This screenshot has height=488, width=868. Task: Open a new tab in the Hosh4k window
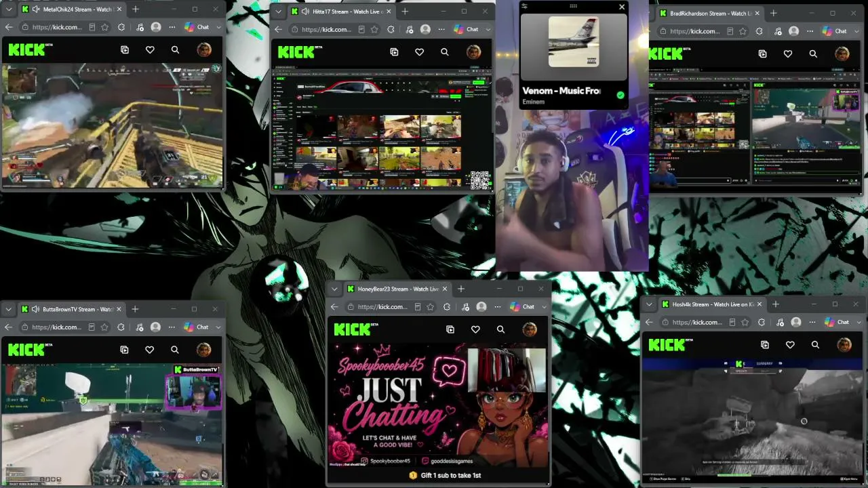click(x=775, y=304)
